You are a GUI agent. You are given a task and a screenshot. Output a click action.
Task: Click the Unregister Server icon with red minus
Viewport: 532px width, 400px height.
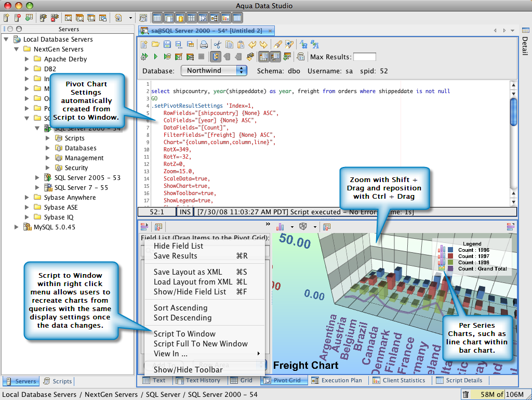(x=18, y=18)
